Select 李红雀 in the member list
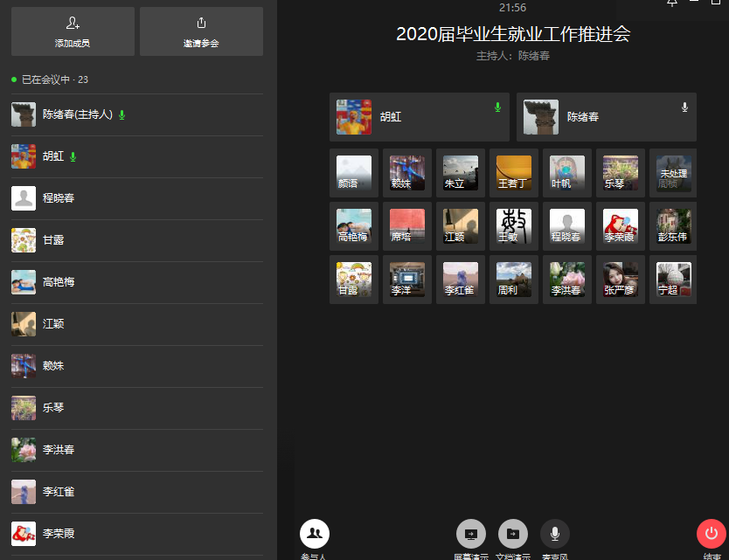Screen dimensions: 729x560 59,492
